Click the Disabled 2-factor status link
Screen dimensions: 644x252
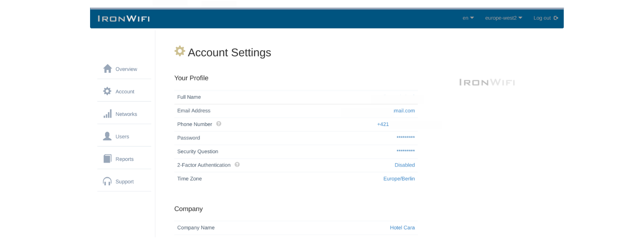(x=405, y=165)
